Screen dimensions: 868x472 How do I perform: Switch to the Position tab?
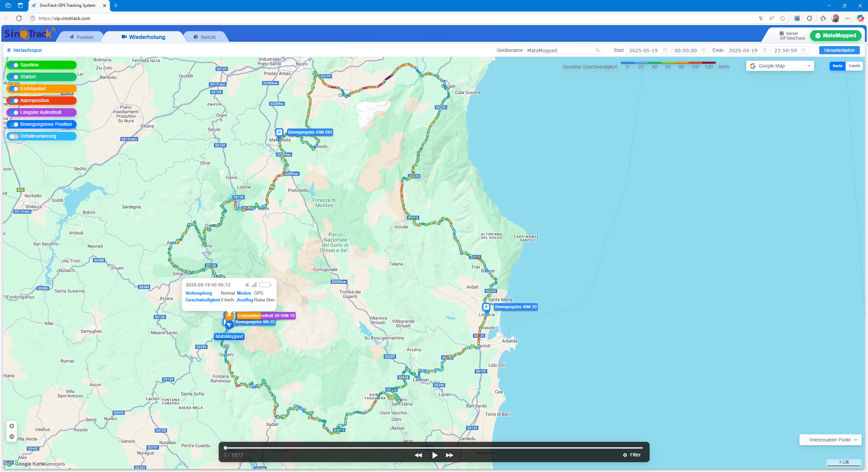click(x=81, y=37)
